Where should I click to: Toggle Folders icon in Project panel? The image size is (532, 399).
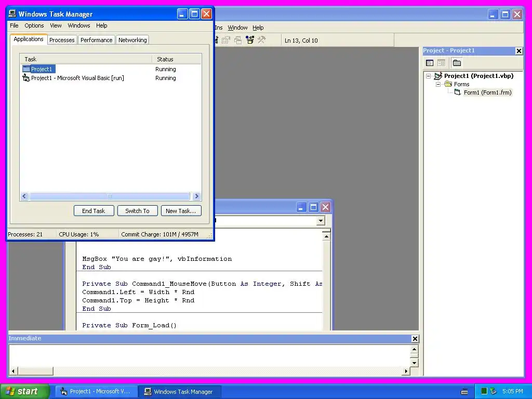457,63
